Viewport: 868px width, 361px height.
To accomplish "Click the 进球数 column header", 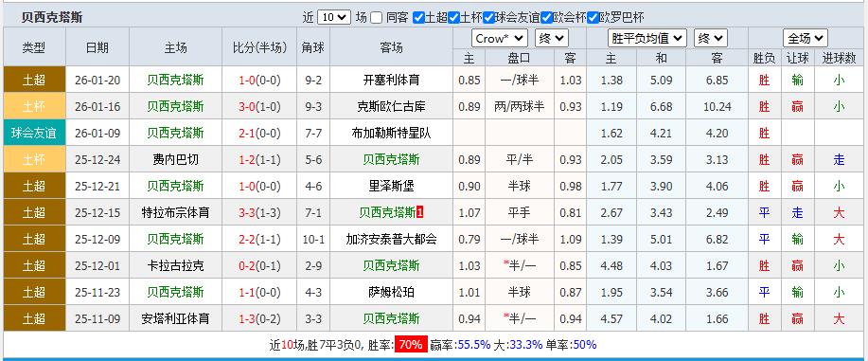I will 840,58.
